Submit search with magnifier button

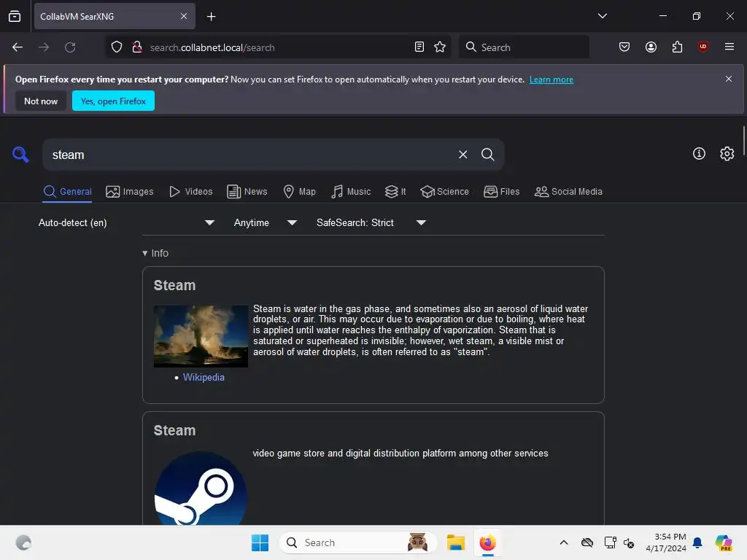[487, 155]
